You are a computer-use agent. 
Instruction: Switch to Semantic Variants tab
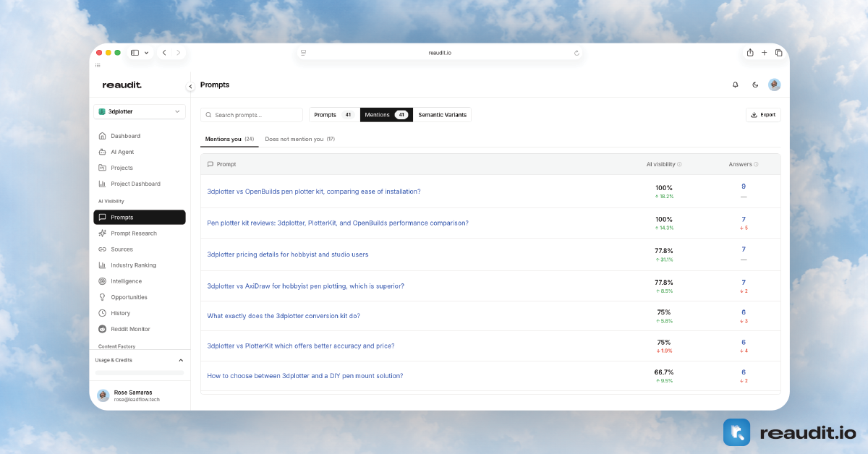pyautogui.click(x=442, y=115)
